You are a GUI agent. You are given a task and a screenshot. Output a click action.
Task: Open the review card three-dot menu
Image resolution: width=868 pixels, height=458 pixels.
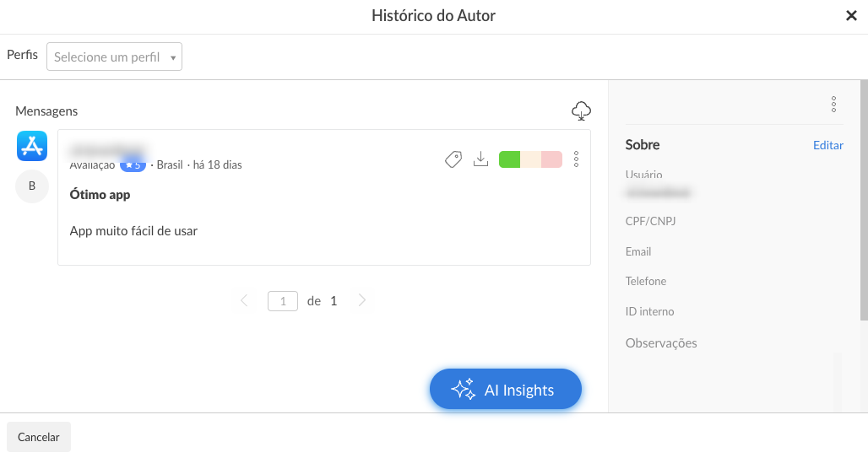point(576,159)
